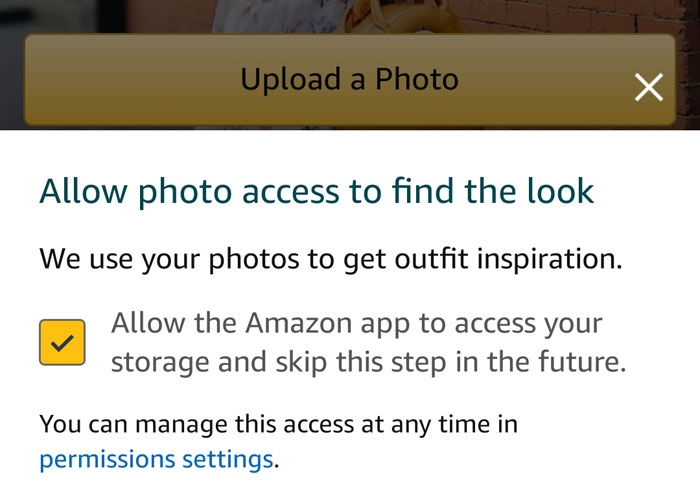Toggle the 'skip this step in the future' option

tap(62, 342)
